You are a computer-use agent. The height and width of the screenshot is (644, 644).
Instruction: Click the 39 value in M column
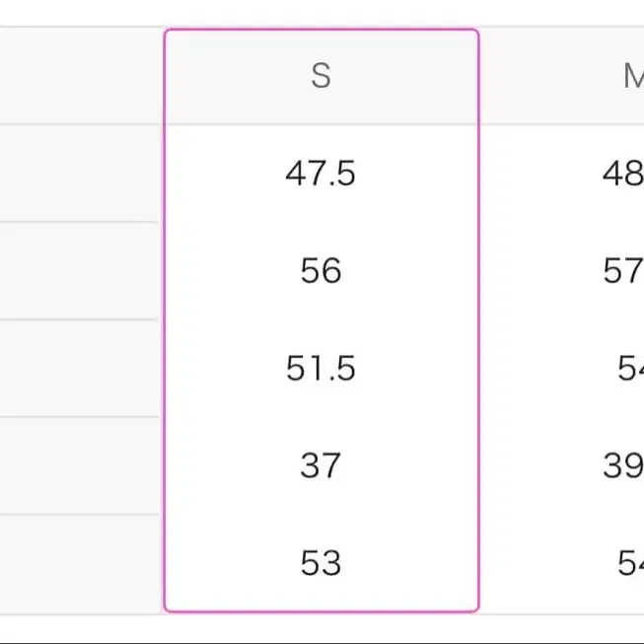[x=623, y=465]
